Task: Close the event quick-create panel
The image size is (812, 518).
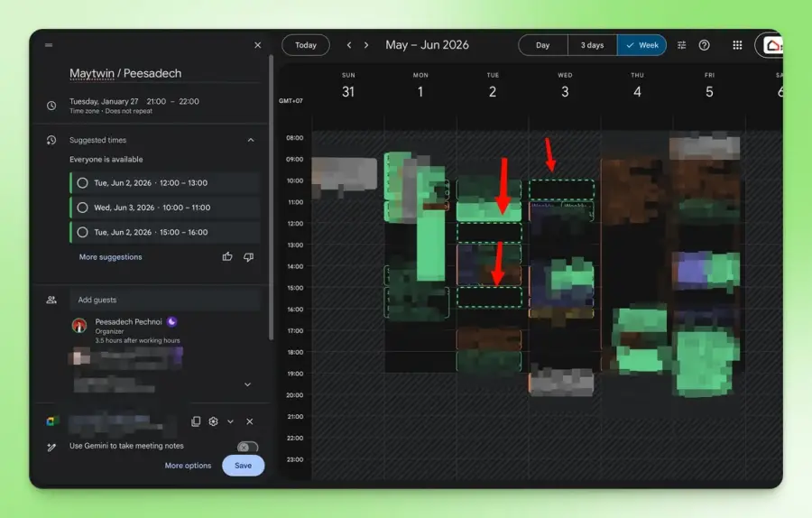Action: pyautogui.click(x=257, y=45)
